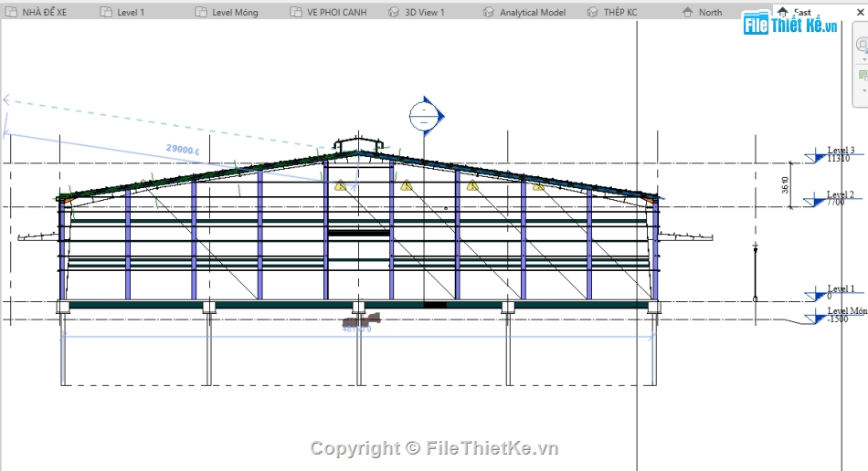Screen dimensions: 868x471
Task: Open the Level 1 view tab
Action: click(123, 12)
